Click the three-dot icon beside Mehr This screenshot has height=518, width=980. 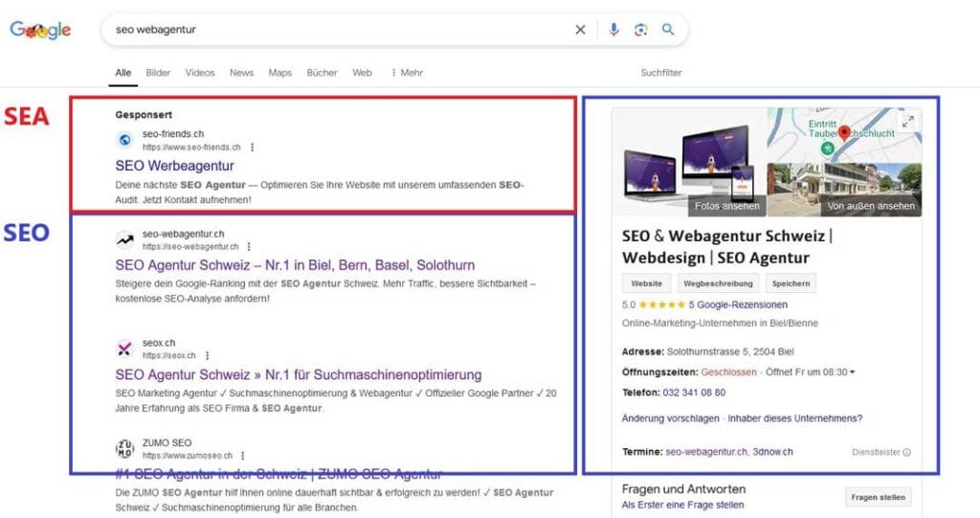click(x=393, y=73)
